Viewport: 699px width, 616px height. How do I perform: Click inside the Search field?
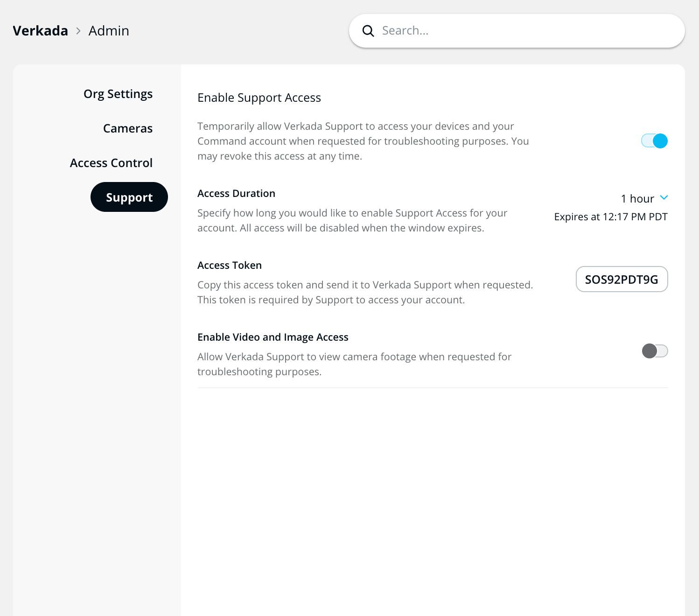pyautogui.click(x=467, y=30)
